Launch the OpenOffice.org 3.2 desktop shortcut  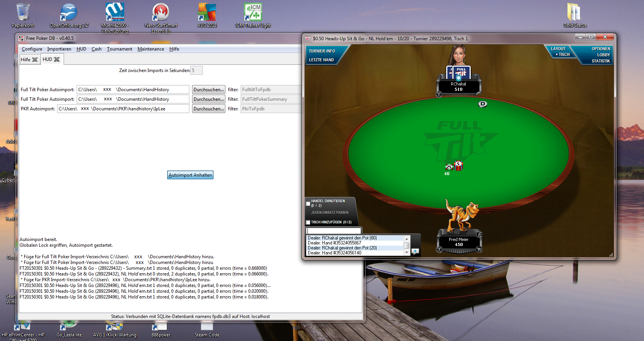point(69,15)
